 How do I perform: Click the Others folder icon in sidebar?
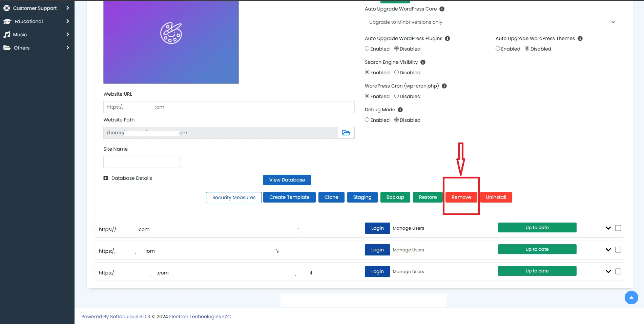pyautogui.click(x=7, y=47)
